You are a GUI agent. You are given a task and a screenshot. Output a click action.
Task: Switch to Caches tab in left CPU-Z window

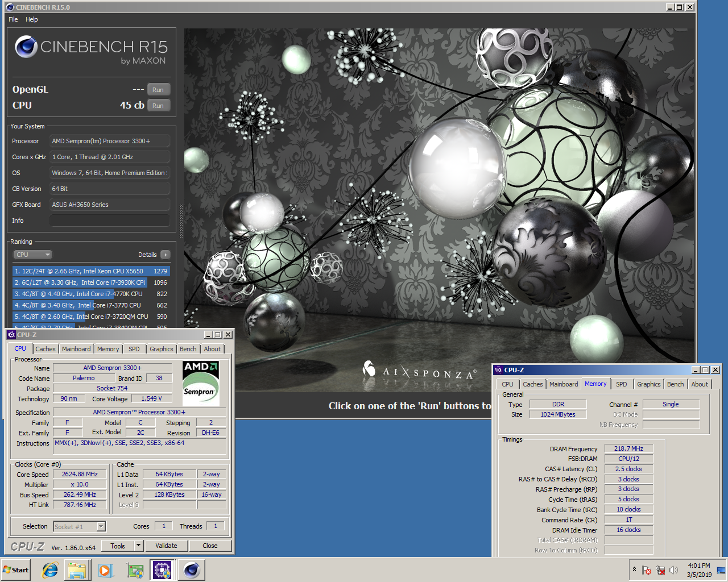coord(45,349)
